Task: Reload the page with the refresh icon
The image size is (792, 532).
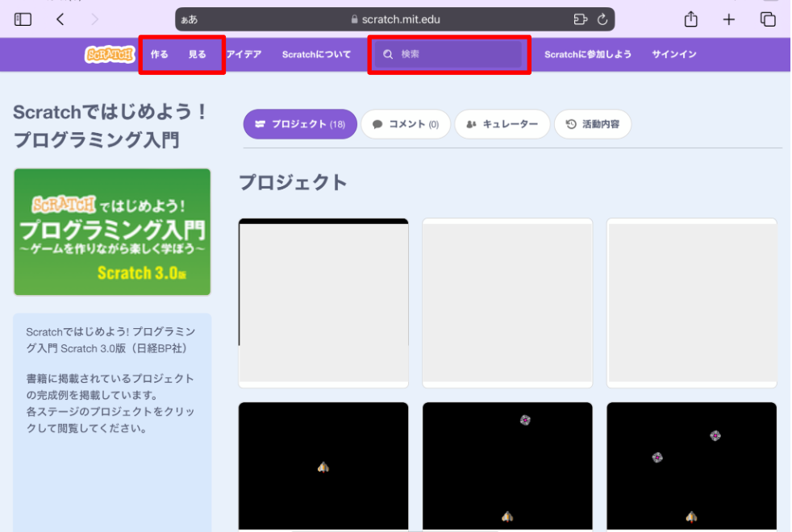Action: coord(603,19)
